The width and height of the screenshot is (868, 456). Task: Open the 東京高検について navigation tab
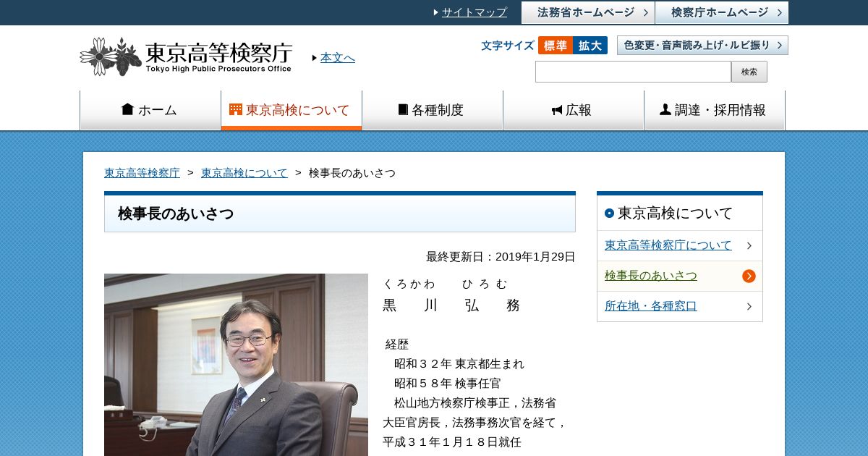pyautogui.click(x=292, y=110)
